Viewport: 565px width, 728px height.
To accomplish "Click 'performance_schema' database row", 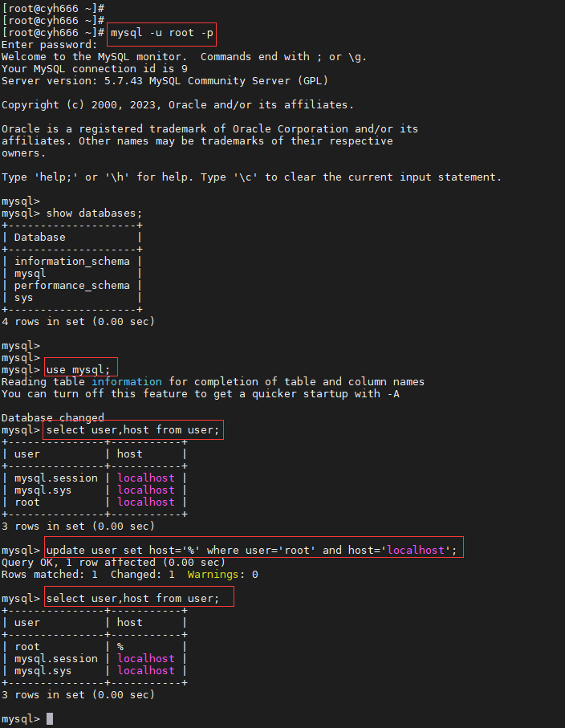I will [x=72, y=286].
